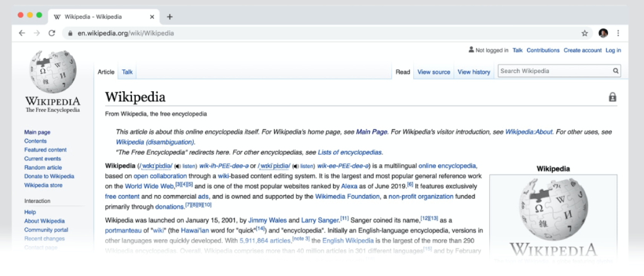Open the Wikimedia Foundation link
644x276 pixels.
coord(347,196)
